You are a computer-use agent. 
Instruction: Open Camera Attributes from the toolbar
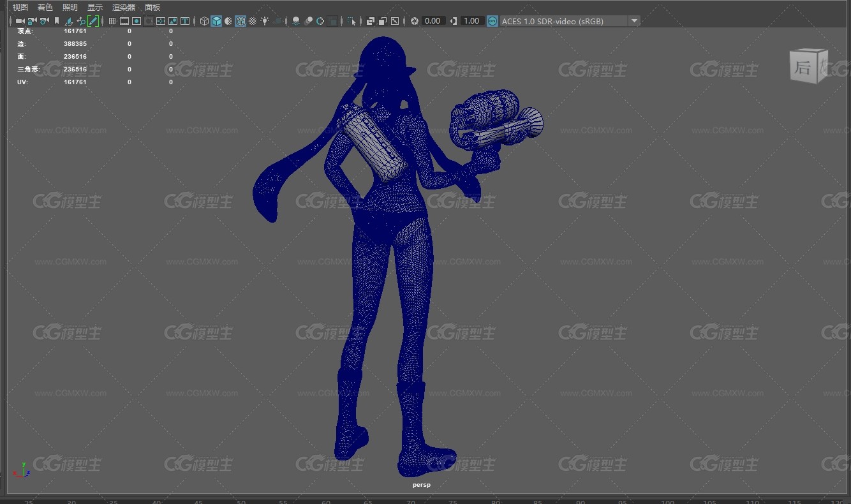(44, 21)
